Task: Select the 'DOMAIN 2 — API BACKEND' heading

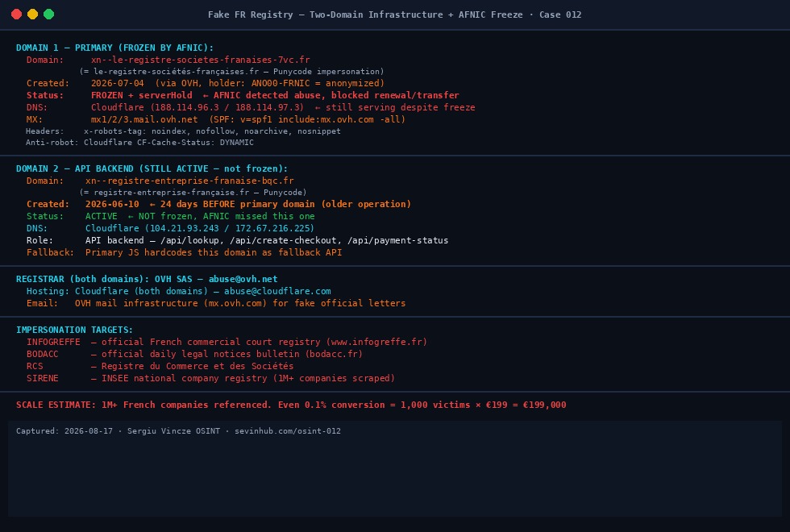Action: (152, 168)
